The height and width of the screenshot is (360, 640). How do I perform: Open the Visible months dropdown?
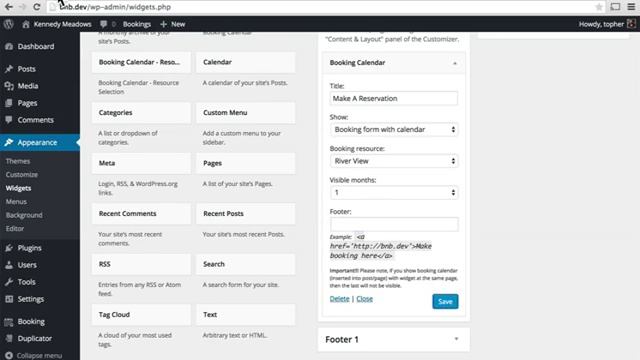point(394,192)
